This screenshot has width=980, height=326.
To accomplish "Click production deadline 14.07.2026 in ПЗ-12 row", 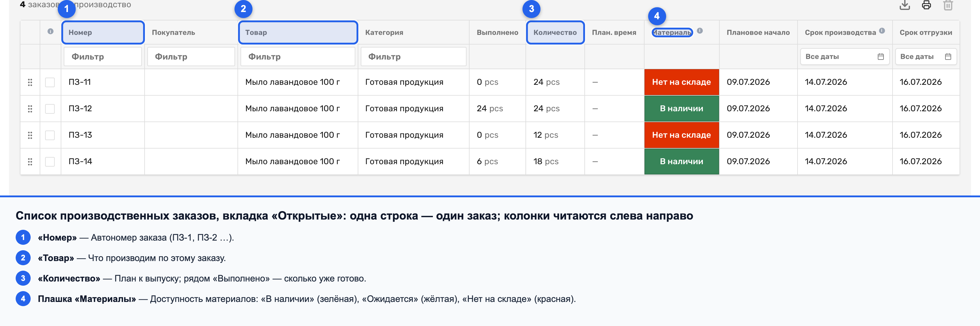I will 825,109.
